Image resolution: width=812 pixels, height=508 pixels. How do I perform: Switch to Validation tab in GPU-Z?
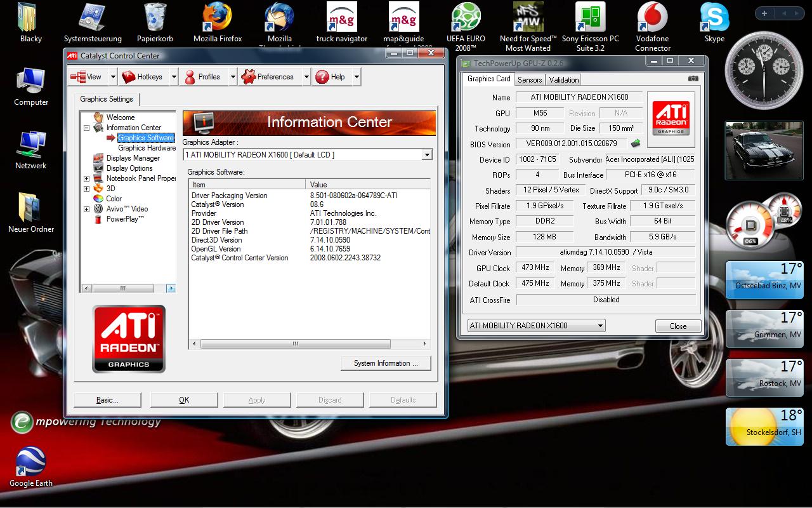click(x=564, y=80)
